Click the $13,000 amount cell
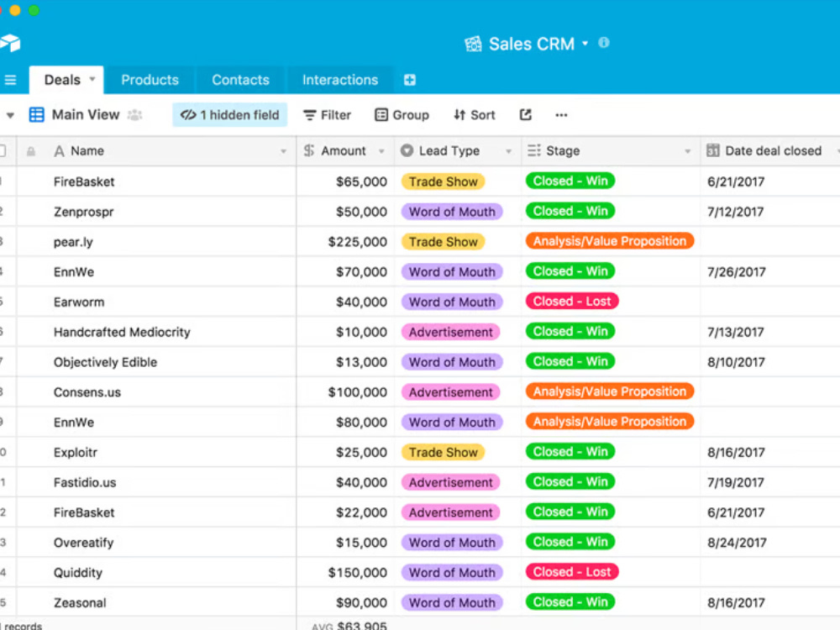840x630 pixels. tap(345, 361)
